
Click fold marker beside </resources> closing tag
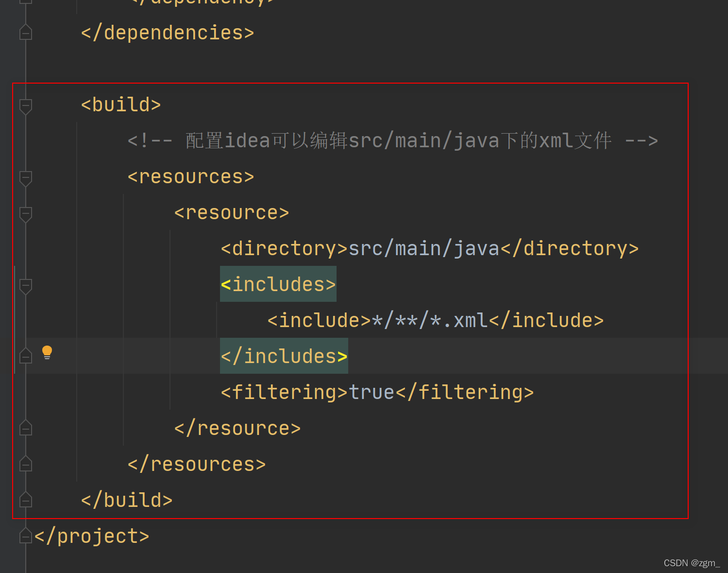point(26,463)
